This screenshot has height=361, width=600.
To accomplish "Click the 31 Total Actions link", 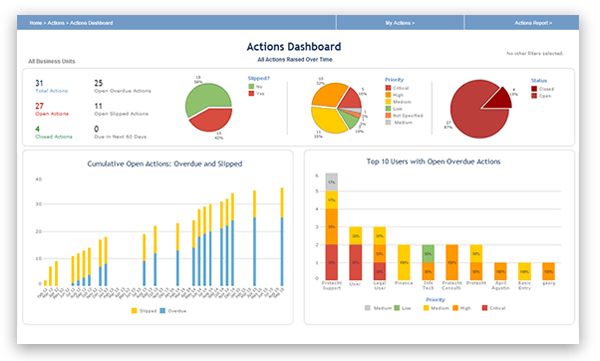I will [x=51, y=87].
